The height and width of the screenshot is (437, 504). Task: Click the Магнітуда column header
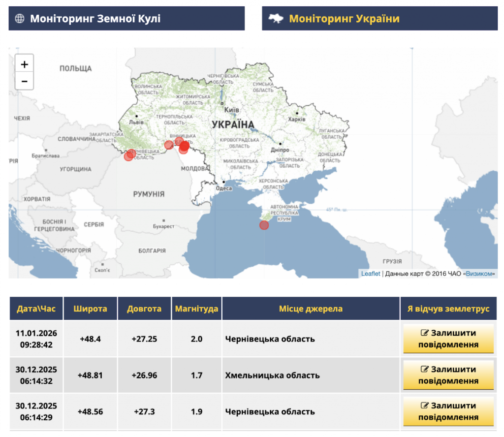click(x=196, y=309)
